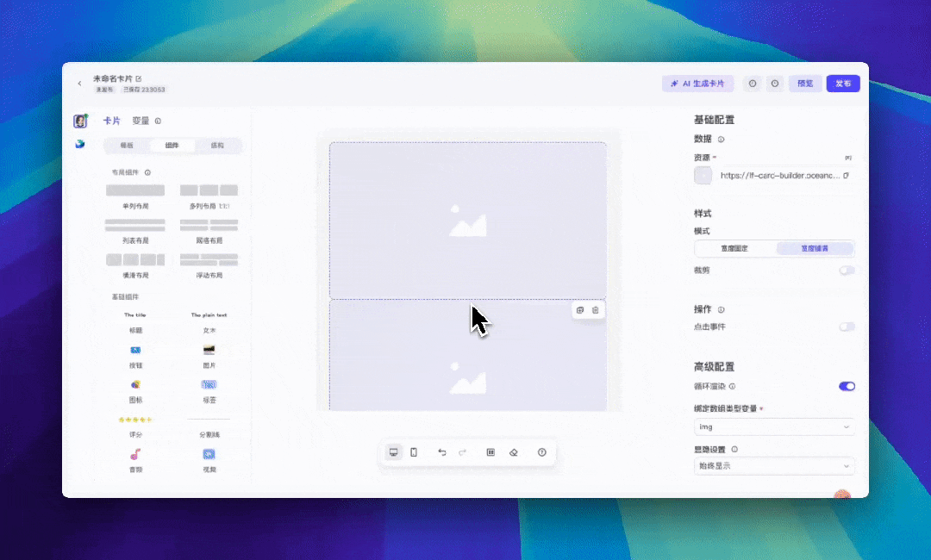This screenshot has width=931, height=560.
Task: Click first round icon left of 预览
Action: click(753, 84)
